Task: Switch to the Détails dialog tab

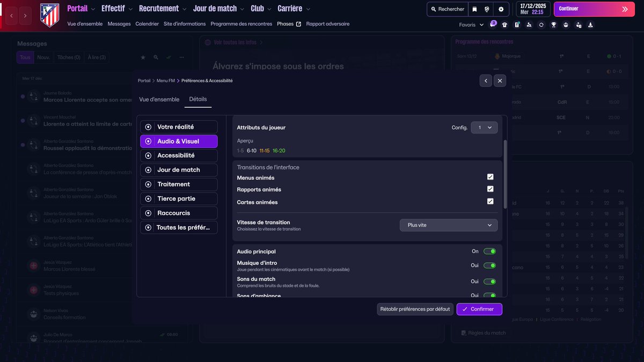Action: coord(198,99)
